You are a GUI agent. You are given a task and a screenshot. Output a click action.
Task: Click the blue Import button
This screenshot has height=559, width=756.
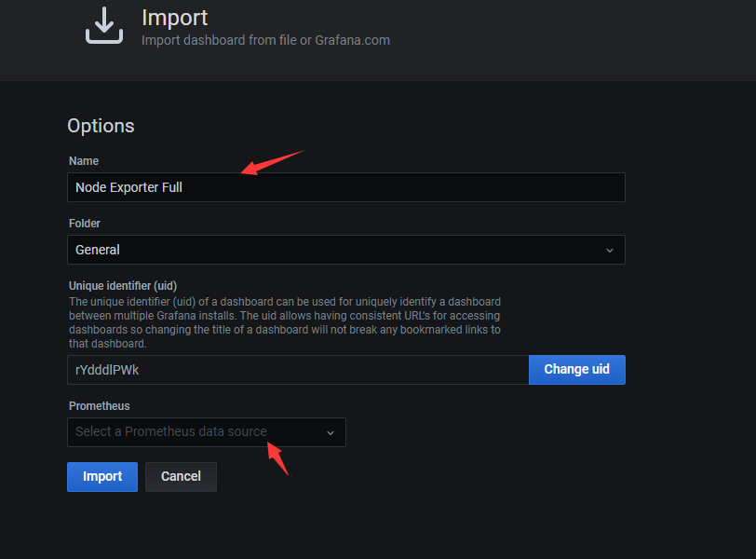(102, 477)
